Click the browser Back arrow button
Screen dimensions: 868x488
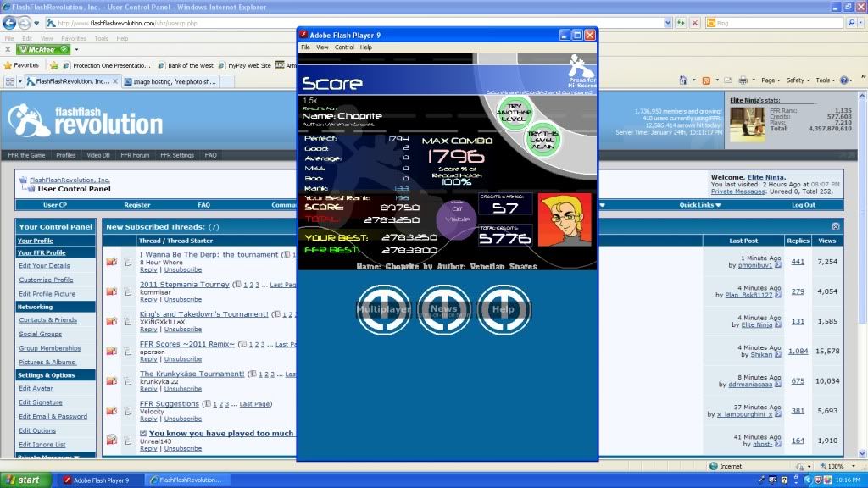tap(11, 23)
